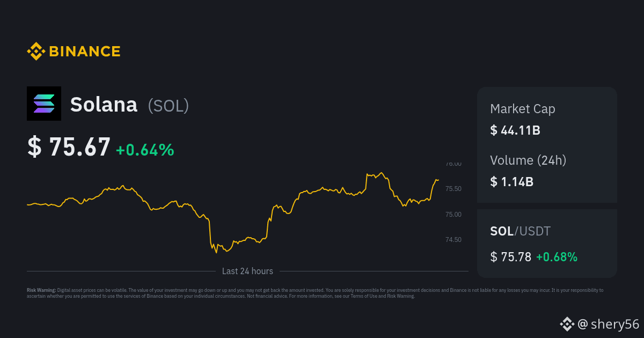Click the +0.64% price change
The image size is (644, 338).
click(145, 150)
